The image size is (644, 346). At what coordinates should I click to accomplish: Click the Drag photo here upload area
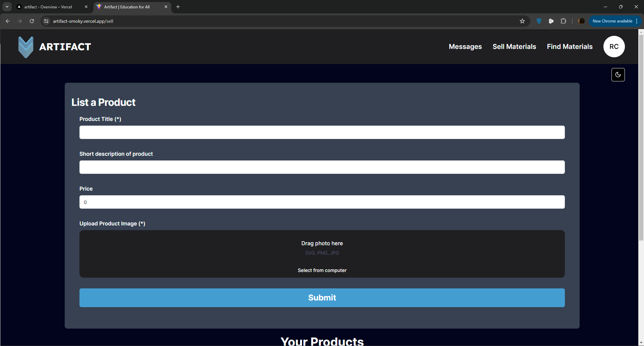tap(322, 254)
